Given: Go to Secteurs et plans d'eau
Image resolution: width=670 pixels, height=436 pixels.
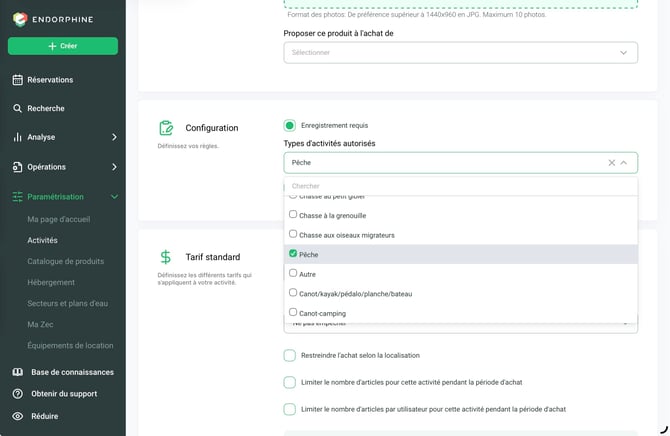Looking at the screenshot, I should point(68,303).
